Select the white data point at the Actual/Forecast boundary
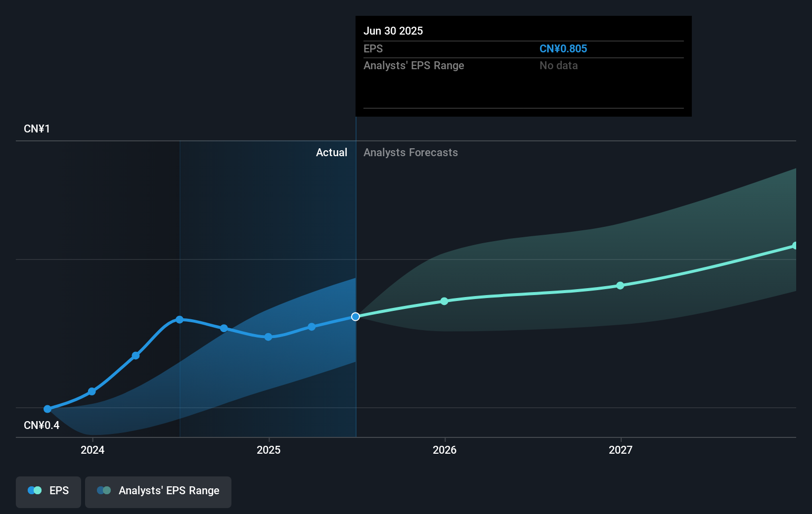Viewport: 812px width, 514px height. 355,317
